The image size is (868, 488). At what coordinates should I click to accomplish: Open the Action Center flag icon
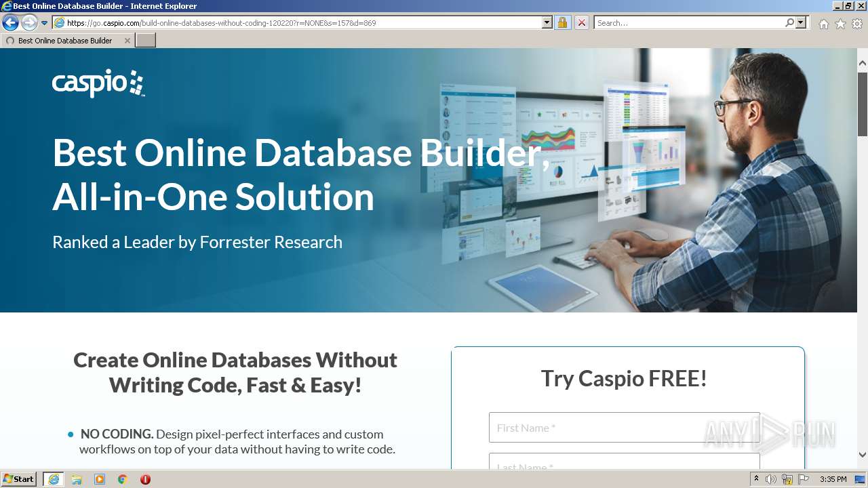pyautogui.click(x=804, y=479)
